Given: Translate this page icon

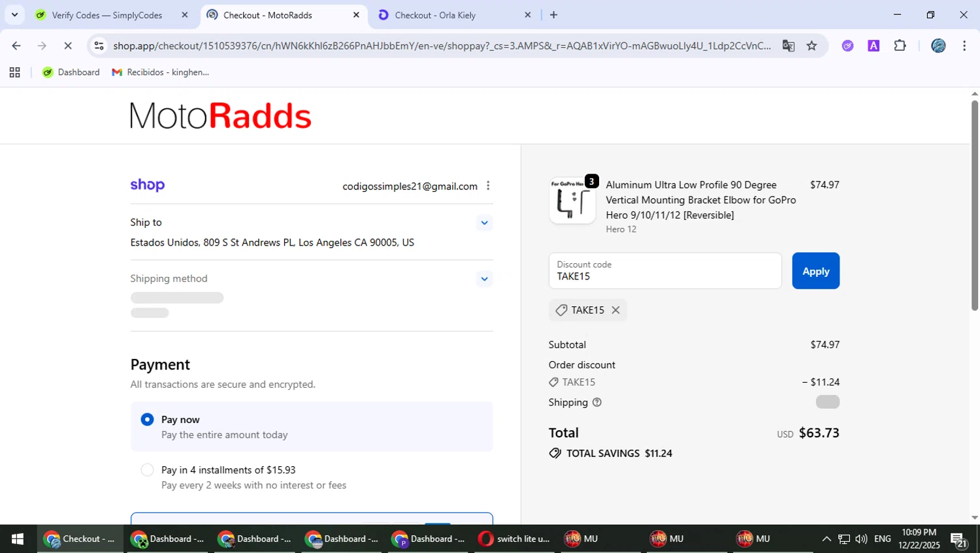Looking at the screenshot, I should tap(789, 46).
